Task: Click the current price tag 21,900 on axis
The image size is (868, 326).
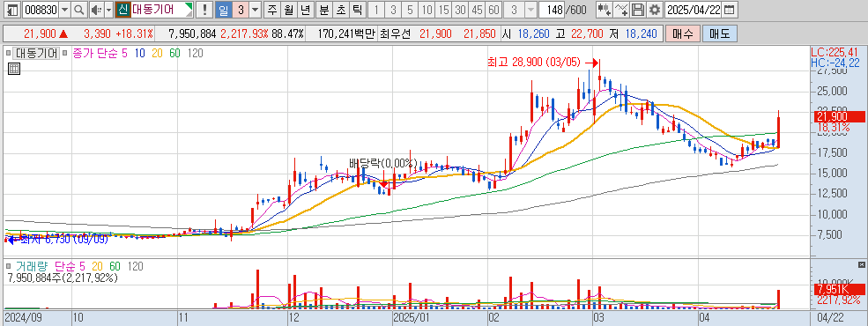Action: pos(839,117)
